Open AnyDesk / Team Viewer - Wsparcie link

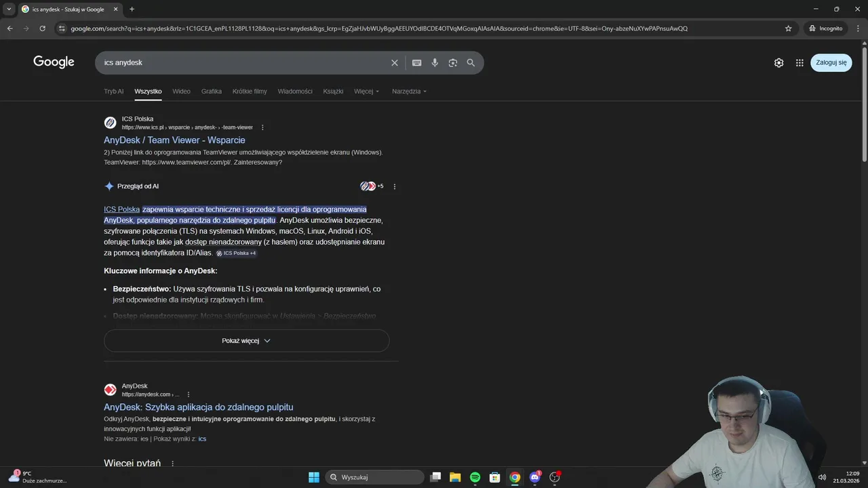coord(174,140)
